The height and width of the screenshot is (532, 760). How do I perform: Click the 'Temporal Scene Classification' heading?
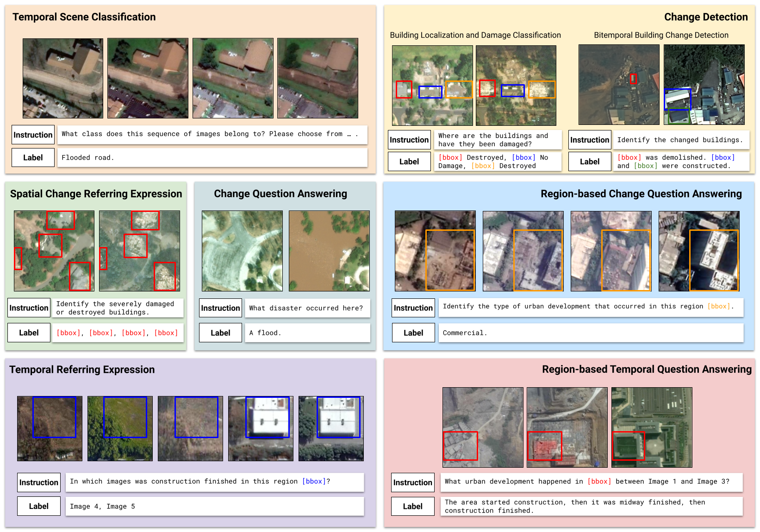pyautogui.click(x=84, y=17)
